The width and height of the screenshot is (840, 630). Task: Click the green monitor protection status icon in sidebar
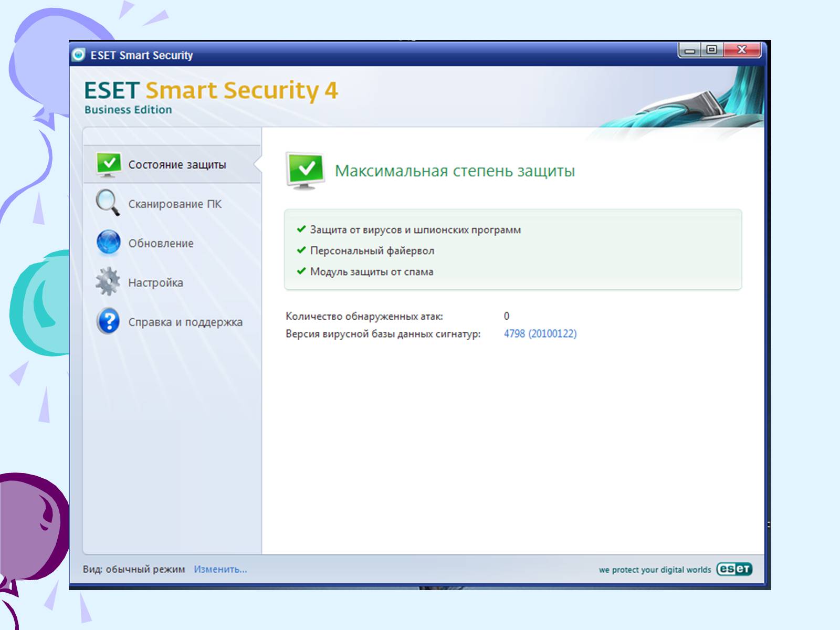tap(109, 164)
